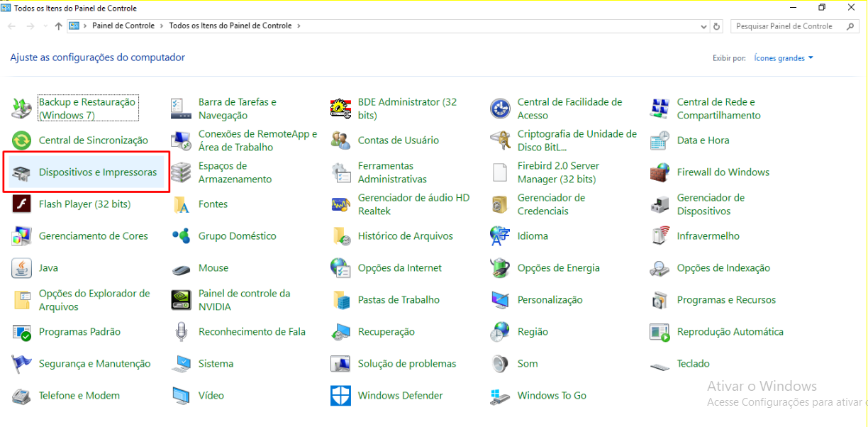The height and width of the screenshot is (427, 868).
Task: Select Todos os Itens do Painel breadcrumb
Action: point(230,26)
